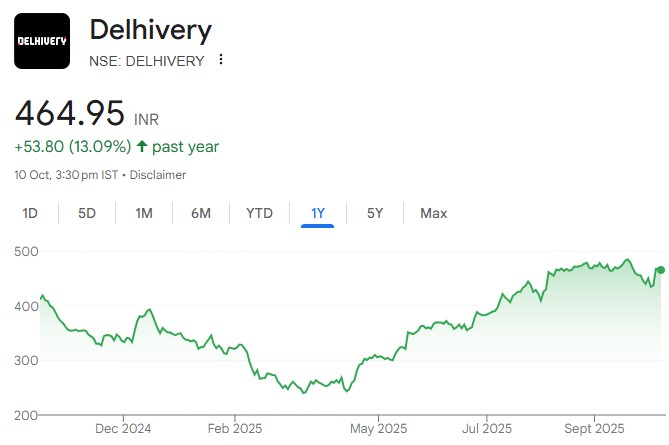Click chart line above Feb 2025 label

[235, 347]
